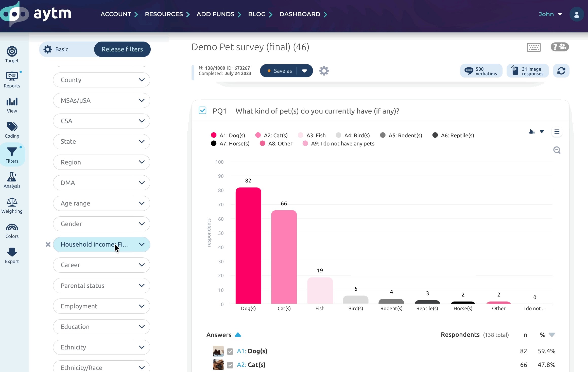
Task: Select the Filters funnel icon
Action: 12,155
